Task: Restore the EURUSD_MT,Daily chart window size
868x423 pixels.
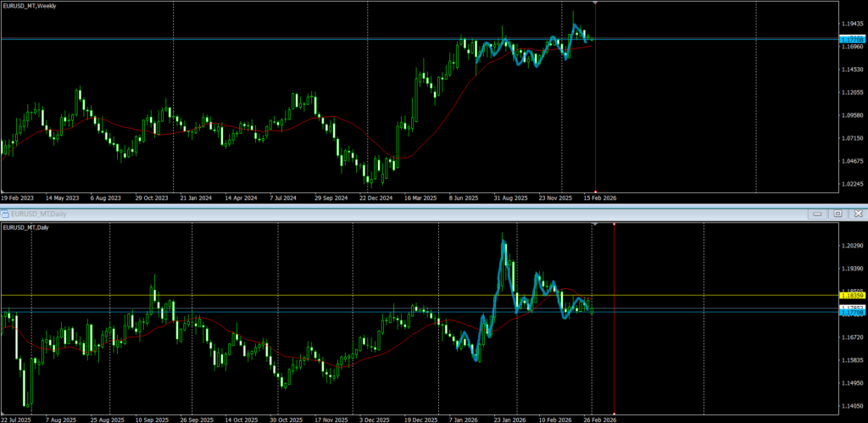Action: 837,214
